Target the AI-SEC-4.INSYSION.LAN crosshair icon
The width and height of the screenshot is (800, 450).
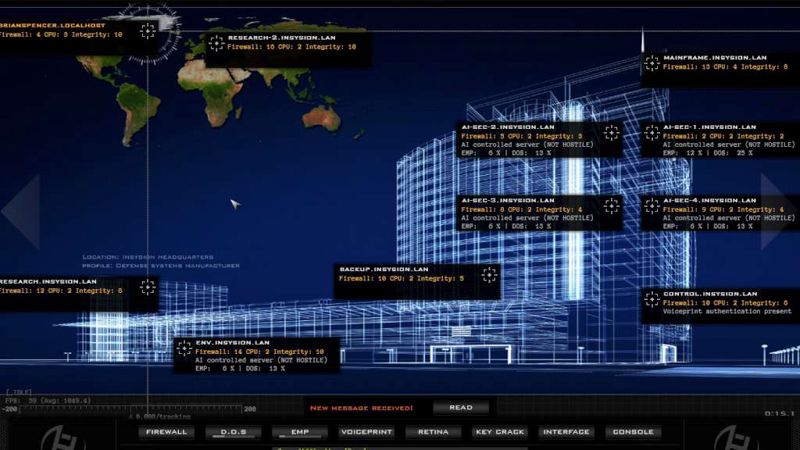652,206
